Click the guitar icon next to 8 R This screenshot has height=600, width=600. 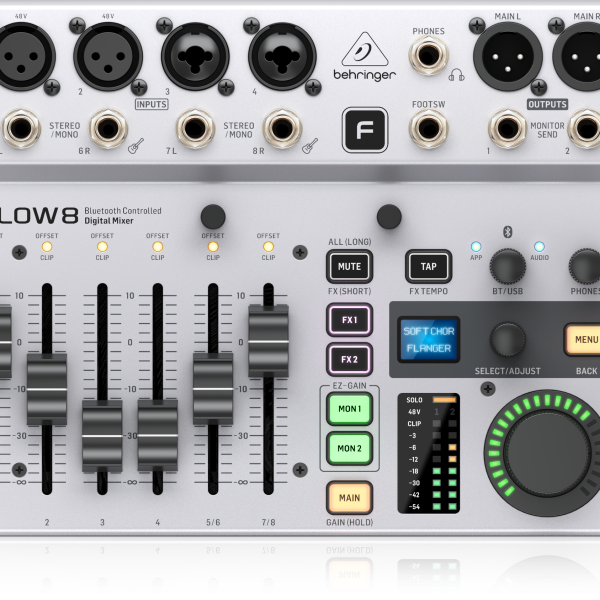click(310, 146)
